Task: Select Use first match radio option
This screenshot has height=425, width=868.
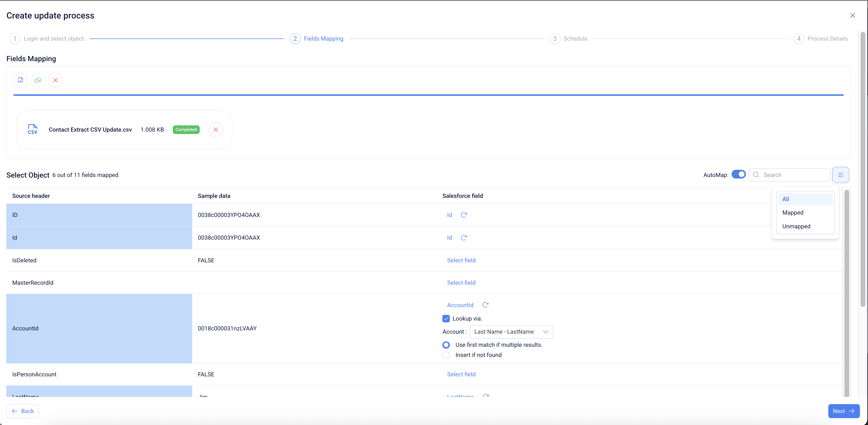Action: (x=446, y=345)
